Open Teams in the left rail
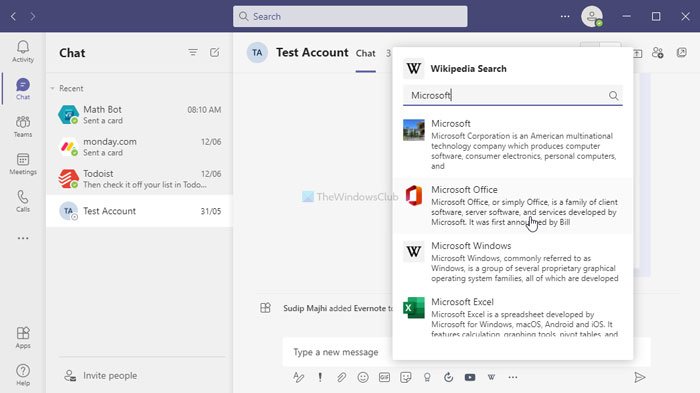Viewport: 700px width, 393px height. point(23,126)
